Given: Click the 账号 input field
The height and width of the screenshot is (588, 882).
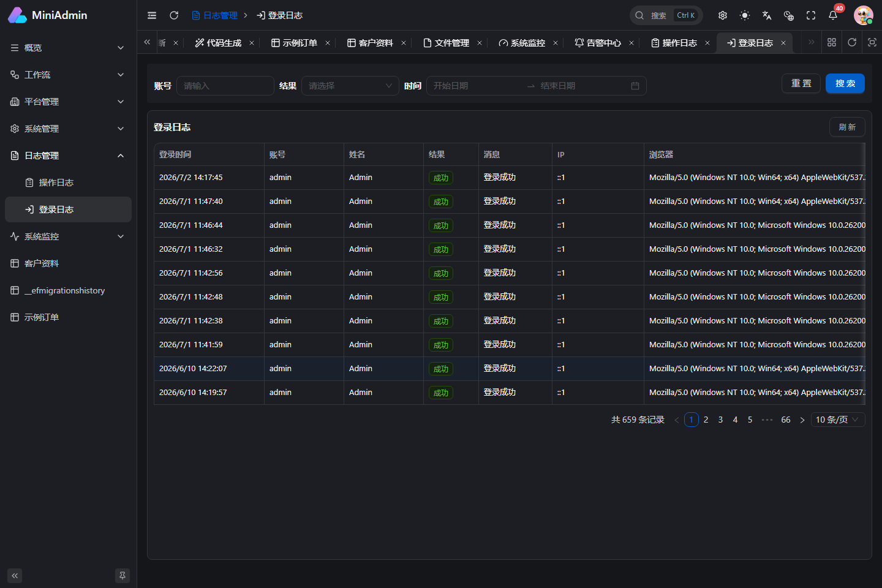Looking at the screenshot, I should [x=225, y=86].
